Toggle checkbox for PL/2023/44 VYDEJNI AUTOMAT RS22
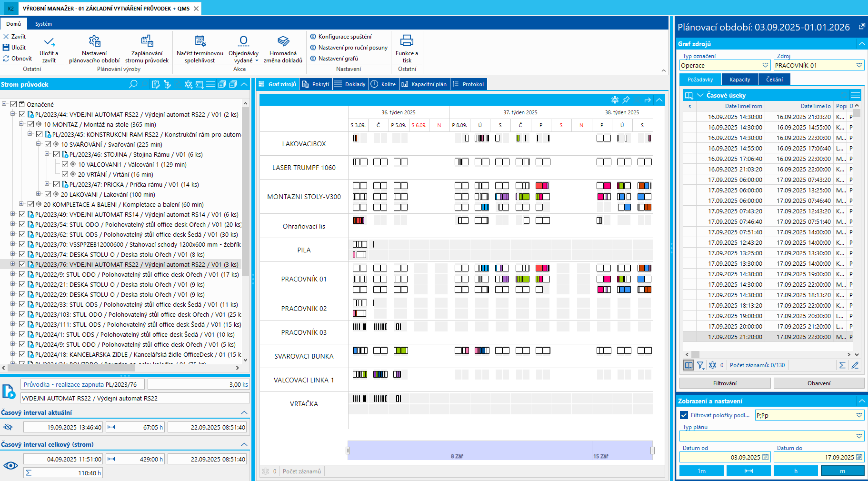Screen dimensions: 868x481 tap(22, 114)
